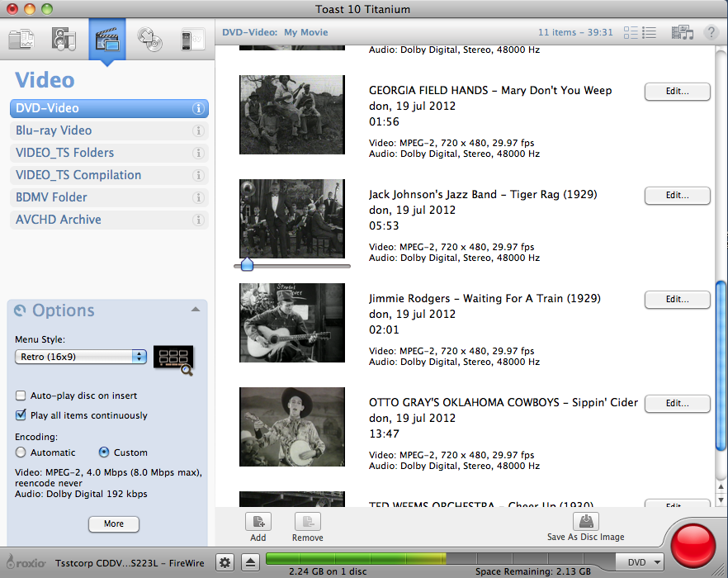Edit Jack Johnson's Jazz Band video

pyautogui.click(x=677, y=196)
